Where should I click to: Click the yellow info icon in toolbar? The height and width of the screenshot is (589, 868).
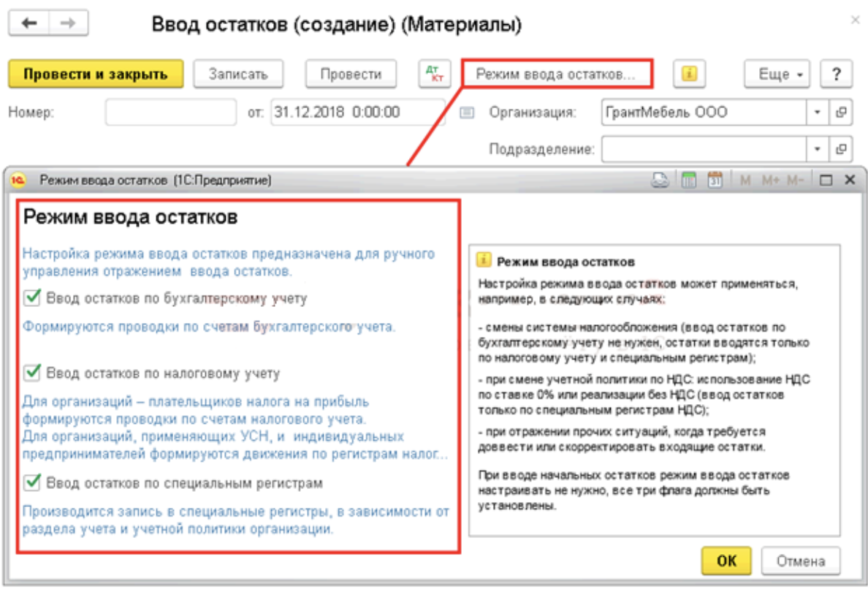coord(689,74)
